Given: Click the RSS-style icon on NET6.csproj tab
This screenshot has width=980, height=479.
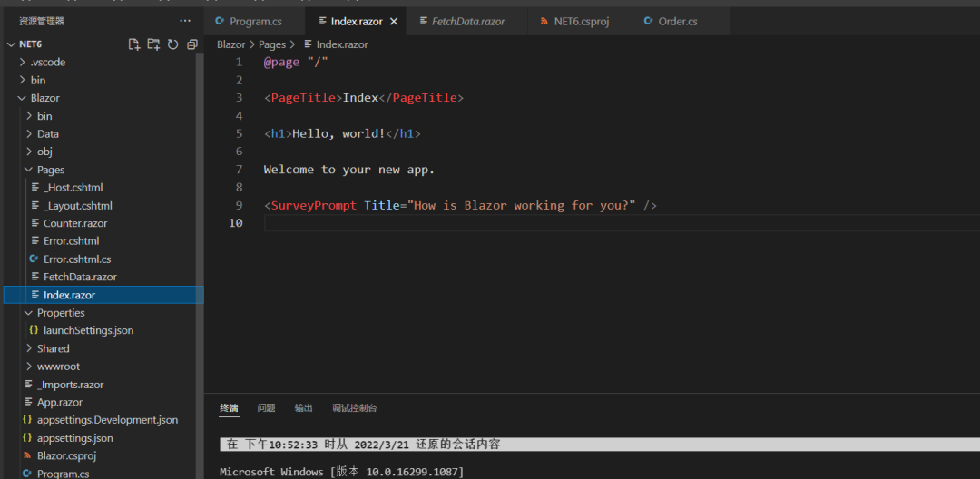Looking at the screenshot, I should (544, 21).
